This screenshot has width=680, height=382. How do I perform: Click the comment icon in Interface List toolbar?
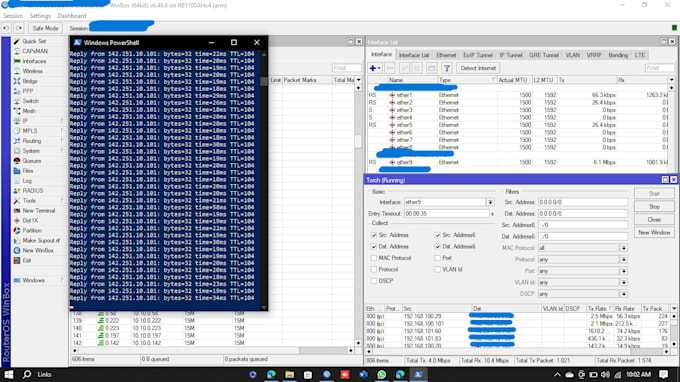432,68
